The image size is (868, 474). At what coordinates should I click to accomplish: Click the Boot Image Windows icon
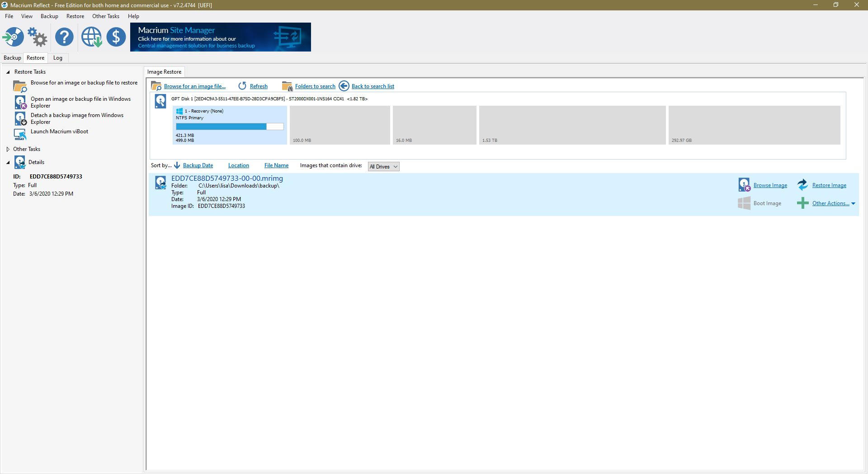coord(744,203)
